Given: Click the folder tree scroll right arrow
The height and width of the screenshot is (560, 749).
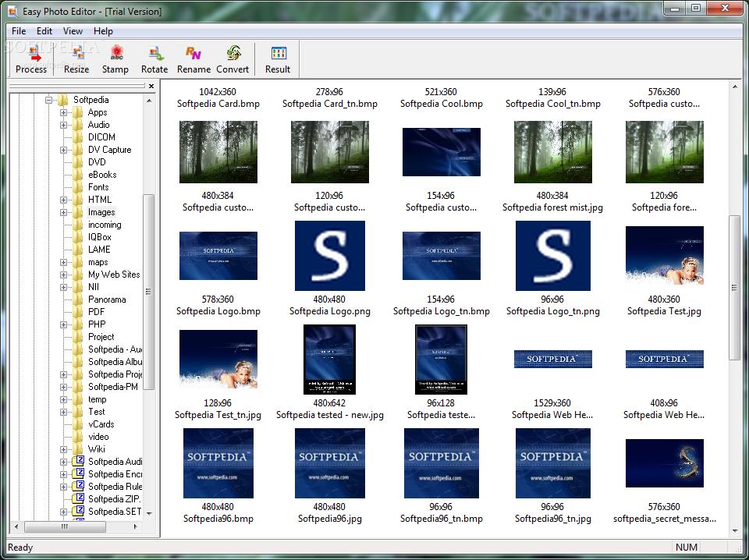Looking at the screenshot, I should pyautogui.click(x=135, y=526).
